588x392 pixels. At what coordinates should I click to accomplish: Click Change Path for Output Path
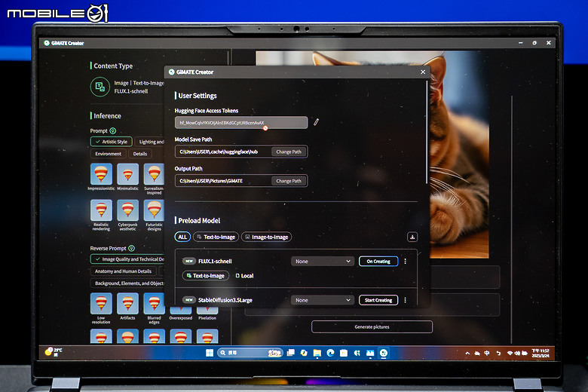point(289,181)
